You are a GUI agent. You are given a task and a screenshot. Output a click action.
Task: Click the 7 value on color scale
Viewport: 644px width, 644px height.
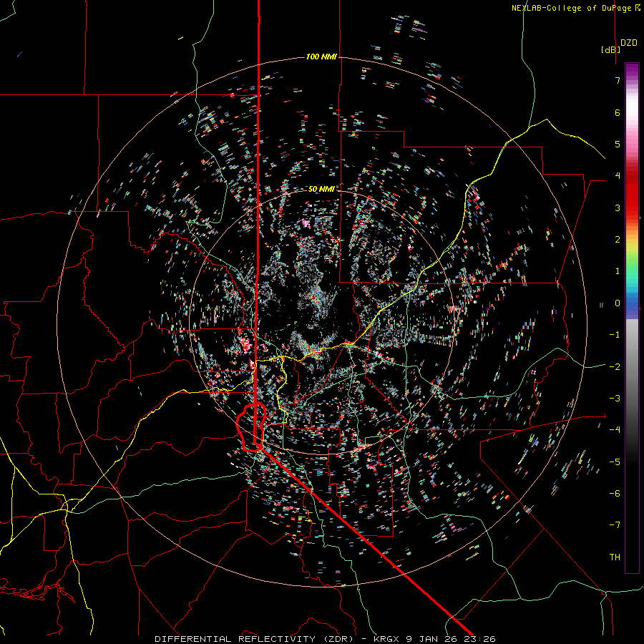coord(618,80)
